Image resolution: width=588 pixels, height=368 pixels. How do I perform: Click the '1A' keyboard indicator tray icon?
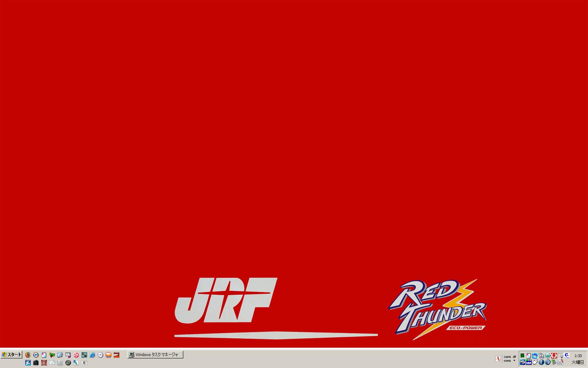[x=528, y=362]
